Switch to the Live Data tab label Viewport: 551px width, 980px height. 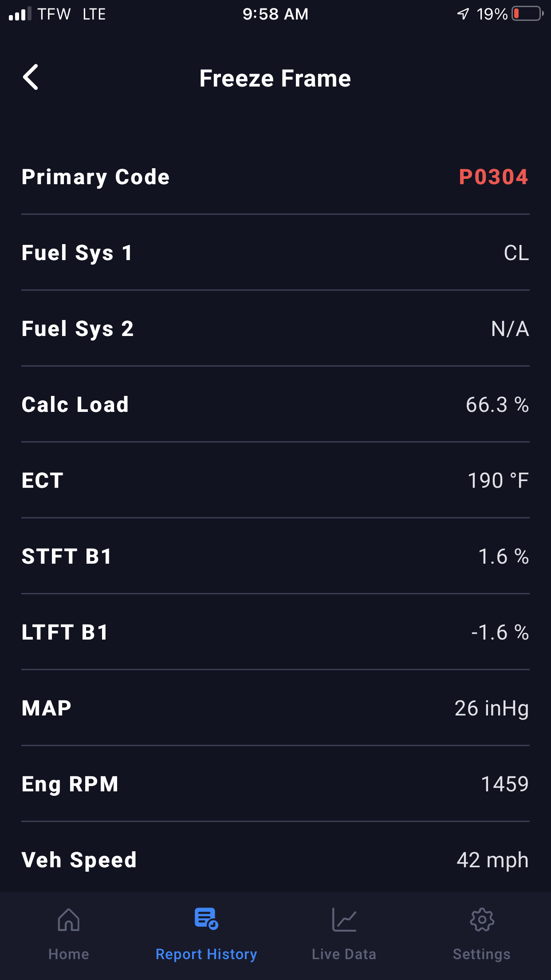point(344,954)
